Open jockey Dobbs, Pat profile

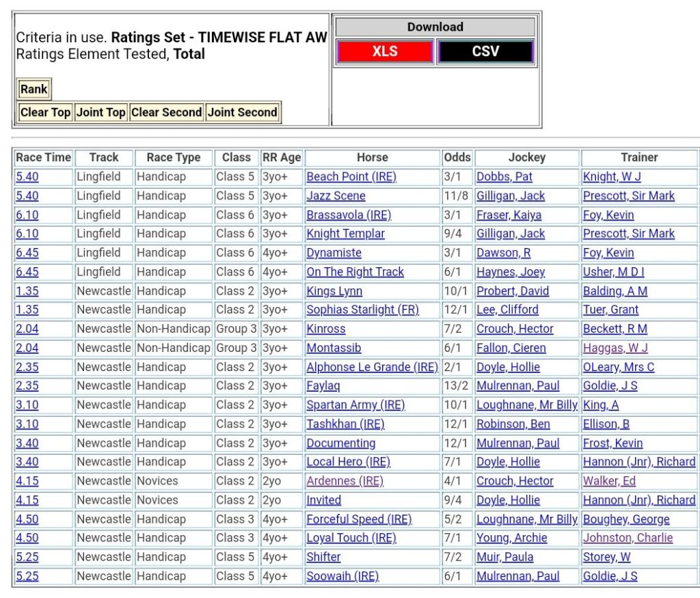[x=504, y=177]
